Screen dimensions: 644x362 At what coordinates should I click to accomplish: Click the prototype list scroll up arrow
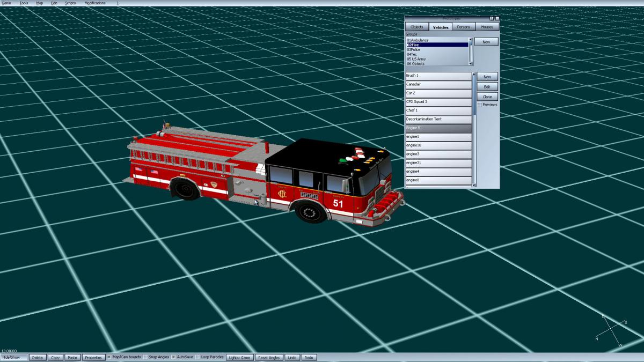pos(474,75)
